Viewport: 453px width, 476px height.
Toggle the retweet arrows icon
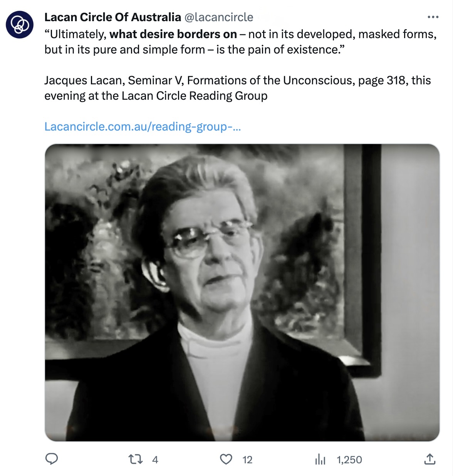pyautogui.click(x=136, y=459)
